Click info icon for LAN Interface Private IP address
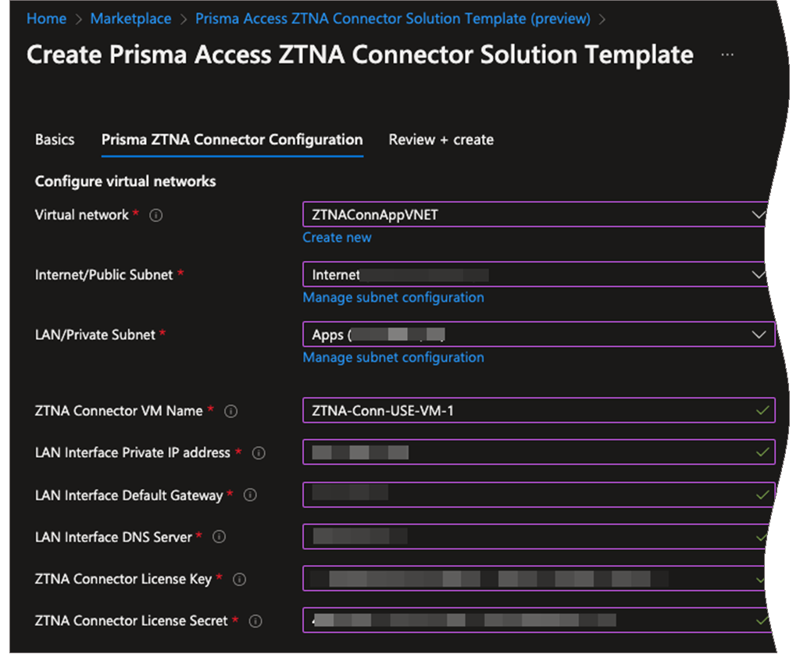Viewport: 800px width, 672px height. click(259, 453)
